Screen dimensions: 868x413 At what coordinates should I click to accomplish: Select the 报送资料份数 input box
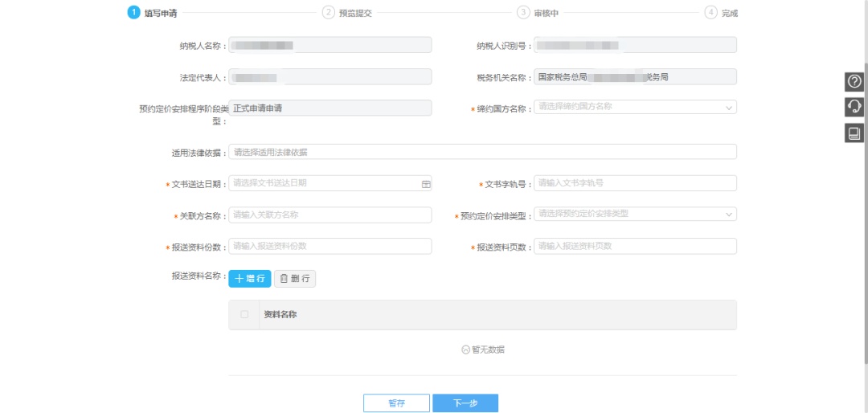pyautogui.click(x=330, y=246)
